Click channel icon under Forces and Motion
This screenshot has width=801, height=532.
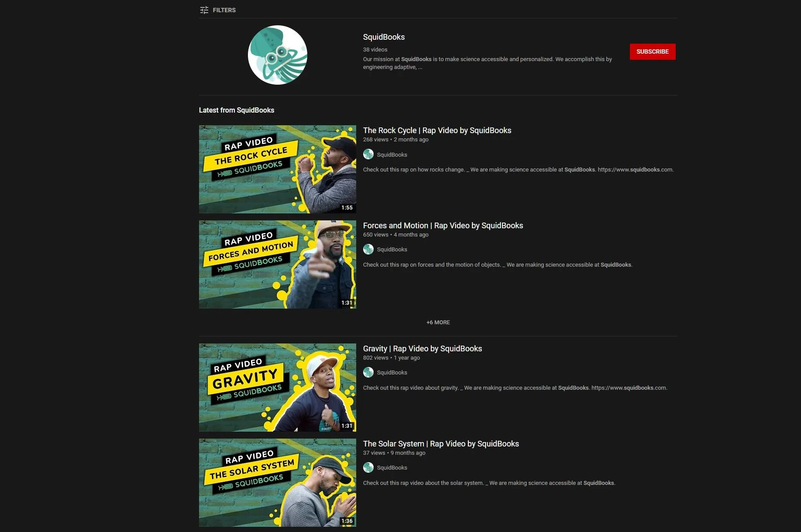coord(368,249)
